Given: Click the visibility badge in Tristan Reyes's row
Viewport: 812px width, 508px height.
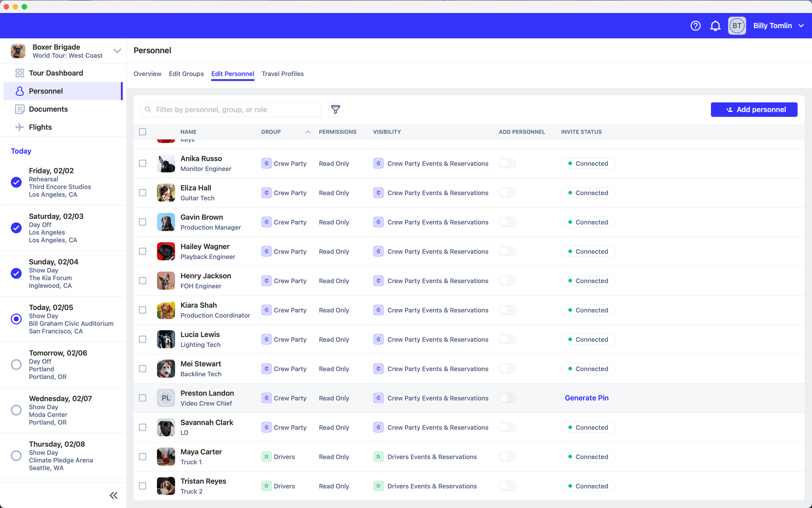Looking at the screenshot, I should (378, 486).
